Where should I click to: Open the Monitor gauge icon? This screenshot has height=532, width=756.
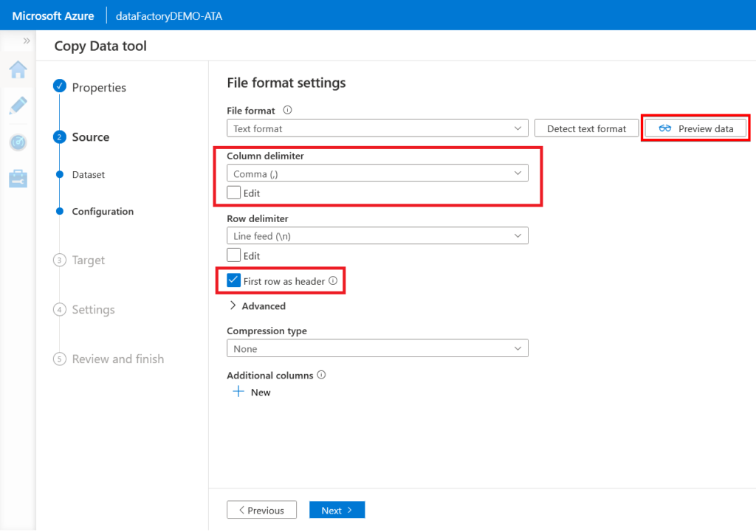click(x=18, y=142)
